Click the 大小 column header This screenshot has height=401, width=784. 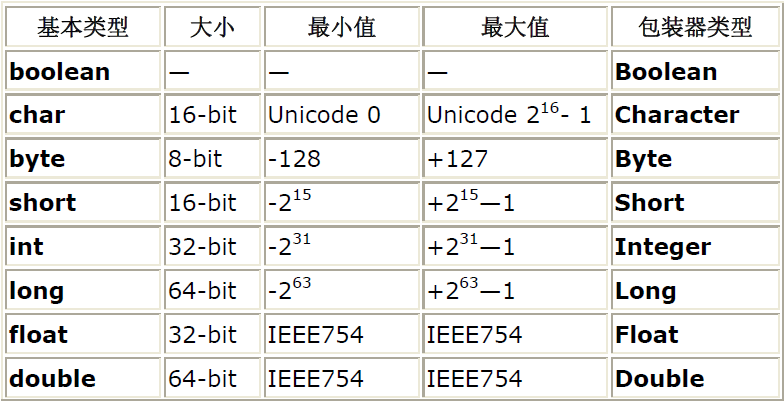point(212,28)
